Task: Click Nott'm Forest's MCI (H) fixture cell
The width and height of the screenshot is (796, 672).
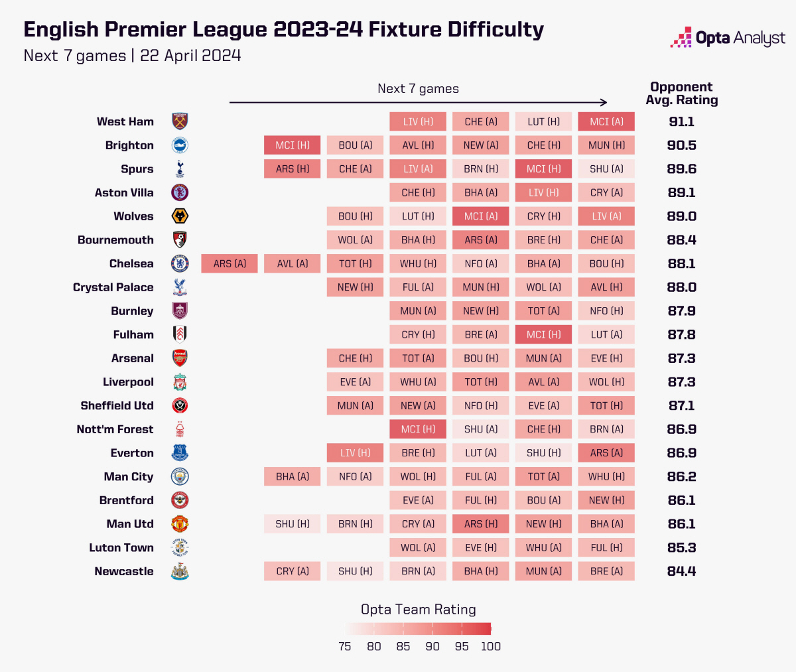Action: pos(418,429)
